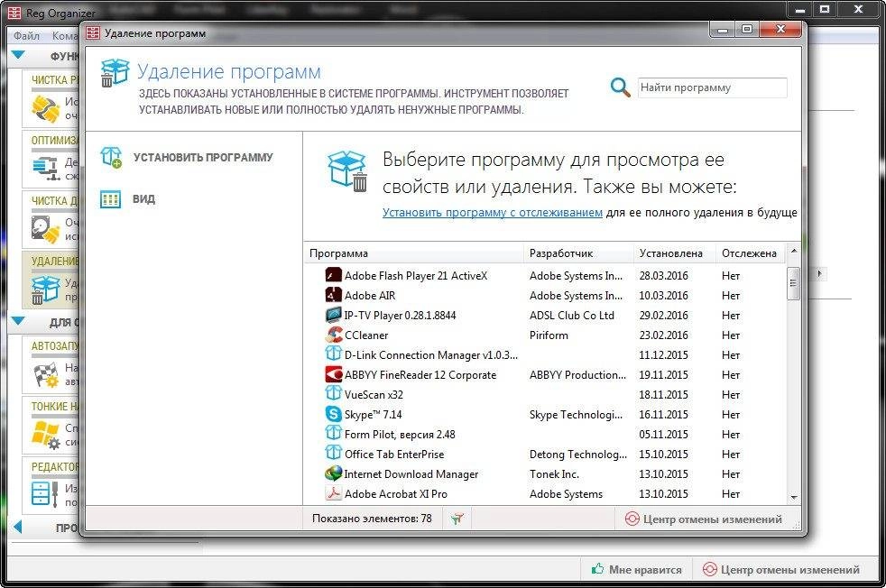
Task: Click the filter icon in status bar
Action: click(x=457, y=518)
